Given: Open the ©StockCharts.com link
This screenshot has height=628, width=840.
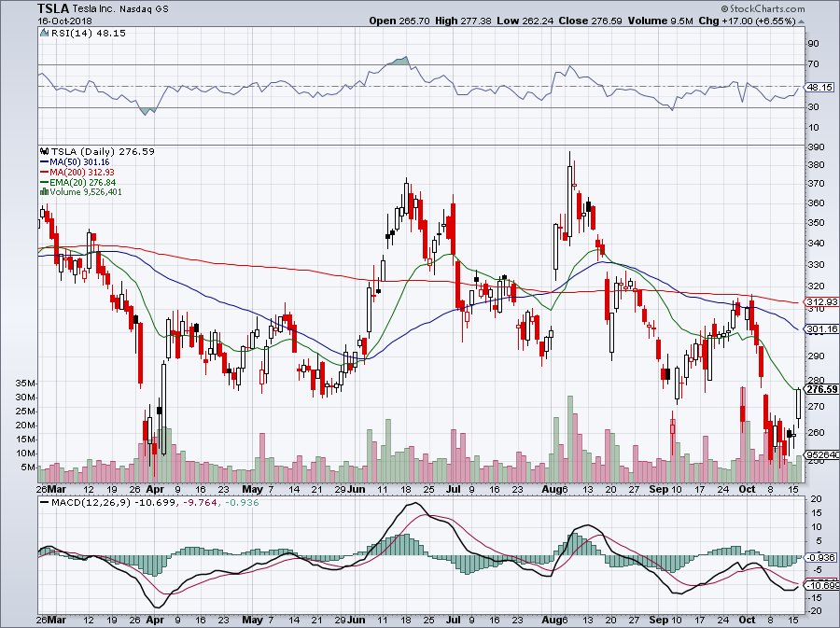Looking at the screenshot, I should point(763,8).
